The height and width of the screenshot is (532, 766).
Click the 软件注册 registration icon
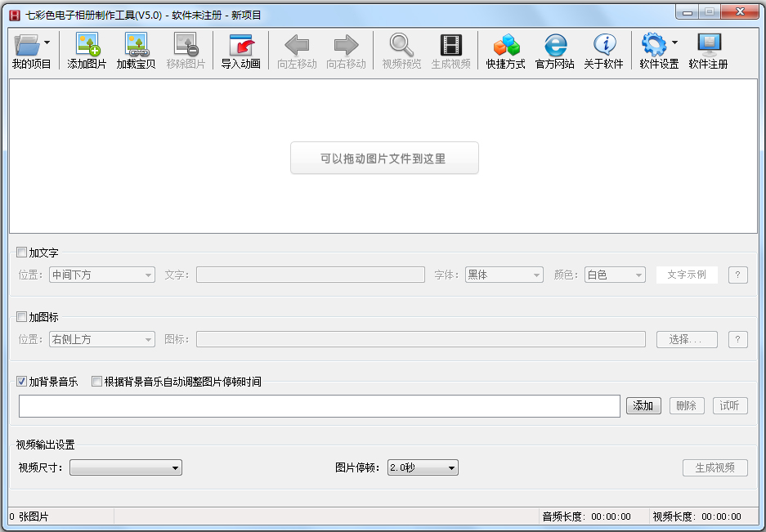(708, 51)
